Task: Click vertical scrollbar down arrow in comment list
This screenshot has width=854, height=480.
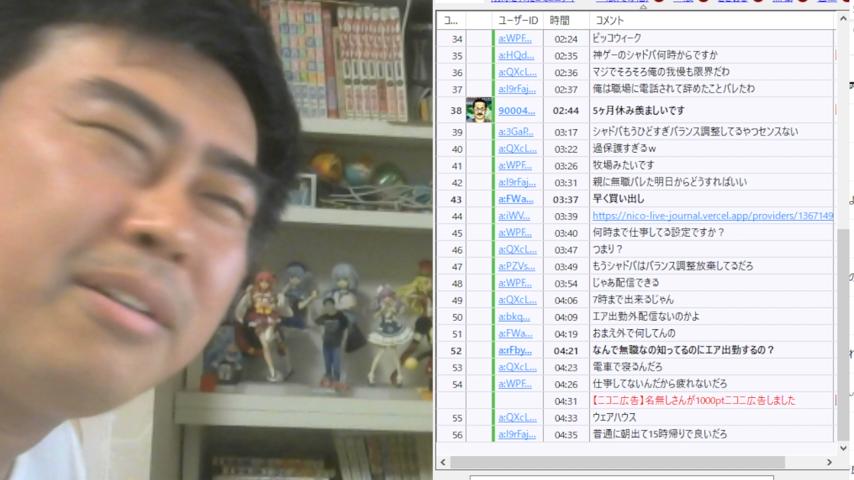Action: [843, 448]
